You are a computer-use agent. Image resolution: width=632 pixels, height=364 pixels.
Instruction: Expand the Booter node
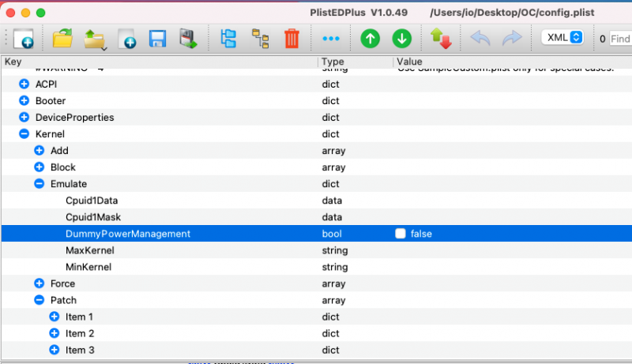pyautogui.click(x=24, y=100)
